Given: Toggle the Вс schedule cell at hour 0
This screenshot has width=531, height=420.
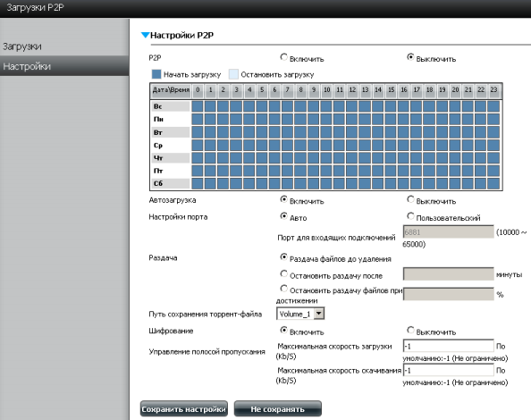Looking at the screenshot, I should pos(198,106).
